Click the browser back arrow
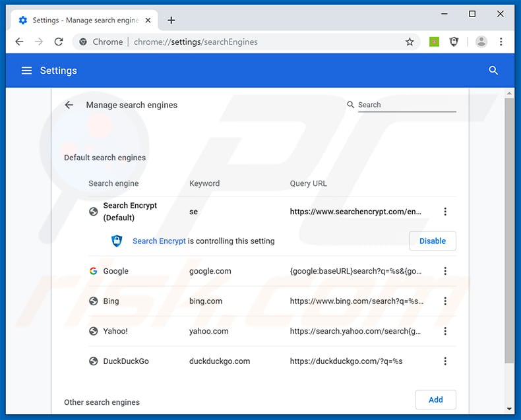This screenshot has width=521, height=420. tap(19, 42)
